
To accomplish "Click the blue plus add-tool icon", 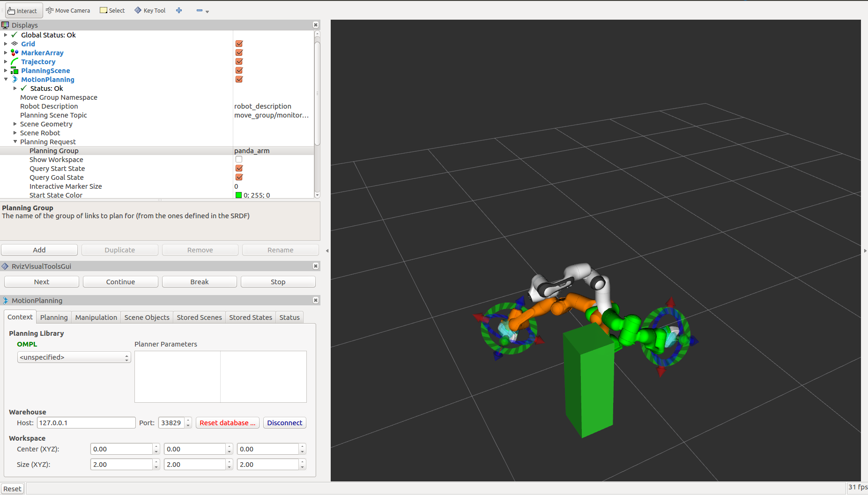I will point(179,10).
